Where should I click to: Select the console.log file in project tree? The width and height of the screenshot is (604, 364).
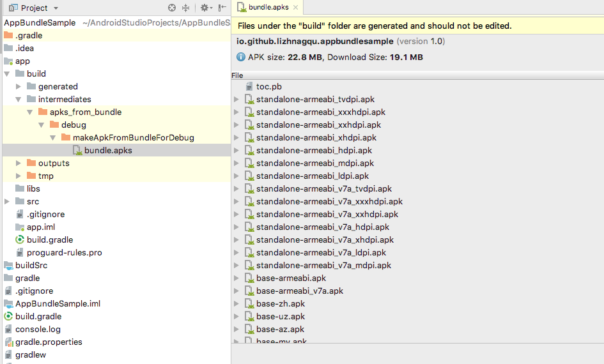38,329
